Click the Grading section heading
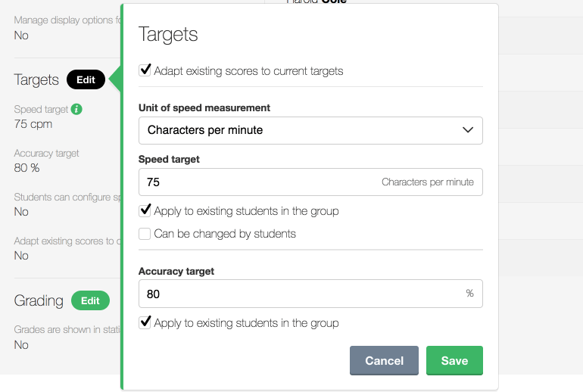 [x=39, y=300]
